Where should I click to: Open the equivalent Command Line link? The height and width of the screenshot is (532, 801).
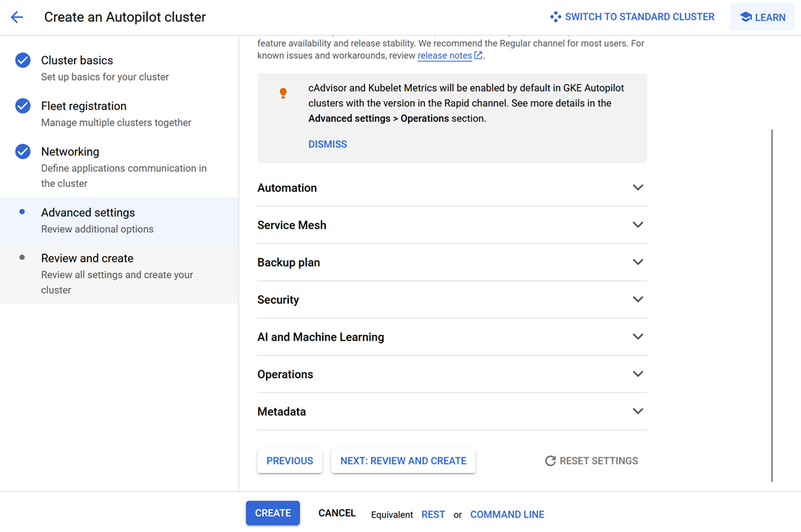(507, 514)
